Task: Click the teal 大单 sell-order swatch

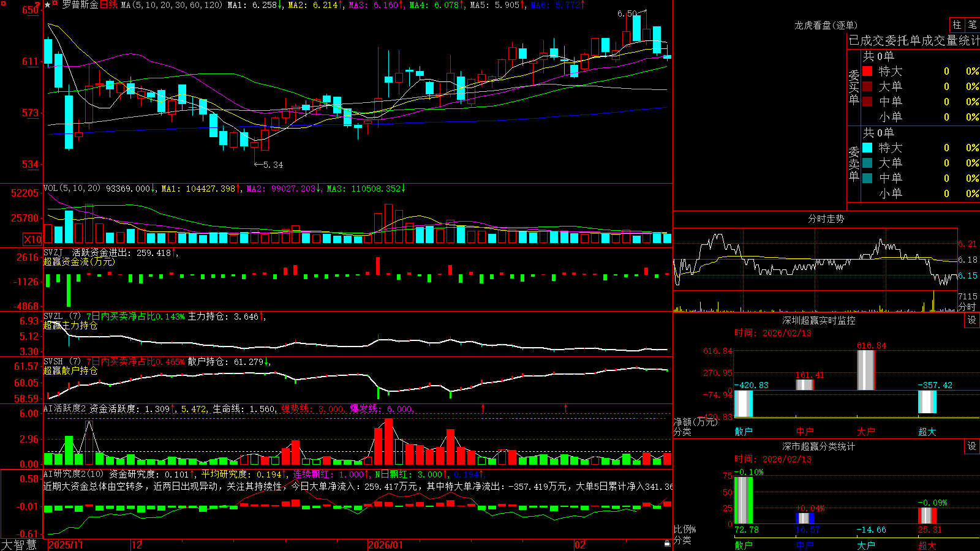Action: 867,163
